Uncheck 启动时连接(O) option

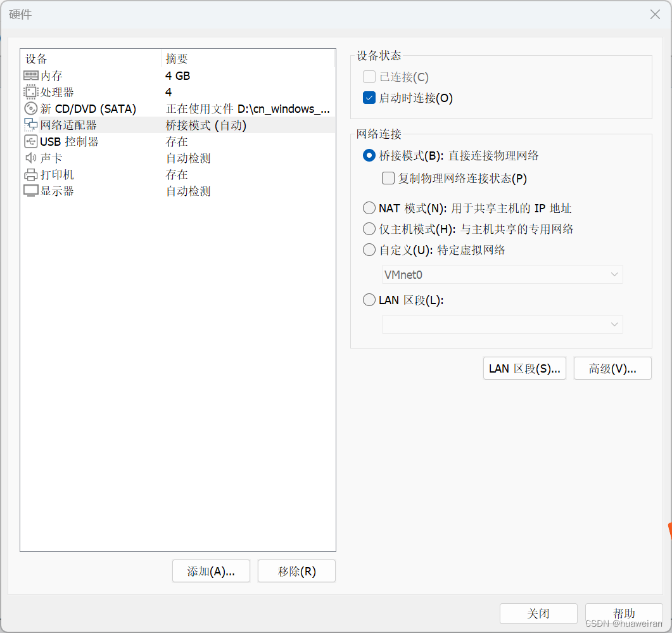369,98
